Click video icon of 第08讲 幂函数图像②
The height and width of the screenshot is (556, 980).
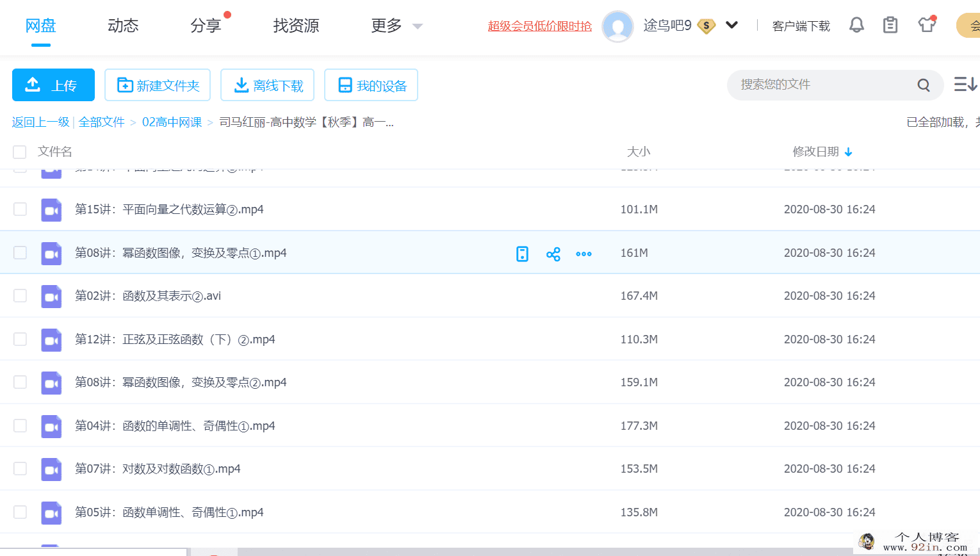click(51, 383)
